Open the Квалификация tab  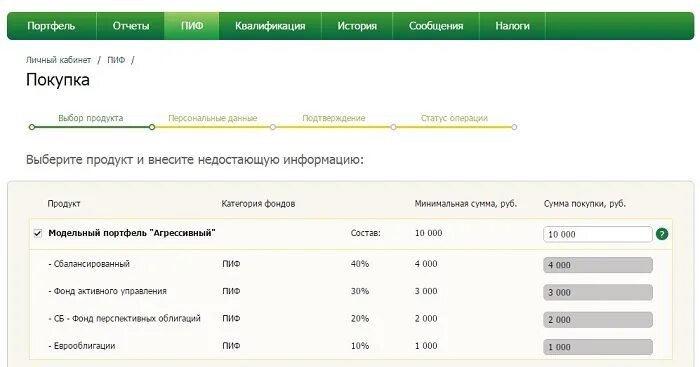[x=270, y=26]
